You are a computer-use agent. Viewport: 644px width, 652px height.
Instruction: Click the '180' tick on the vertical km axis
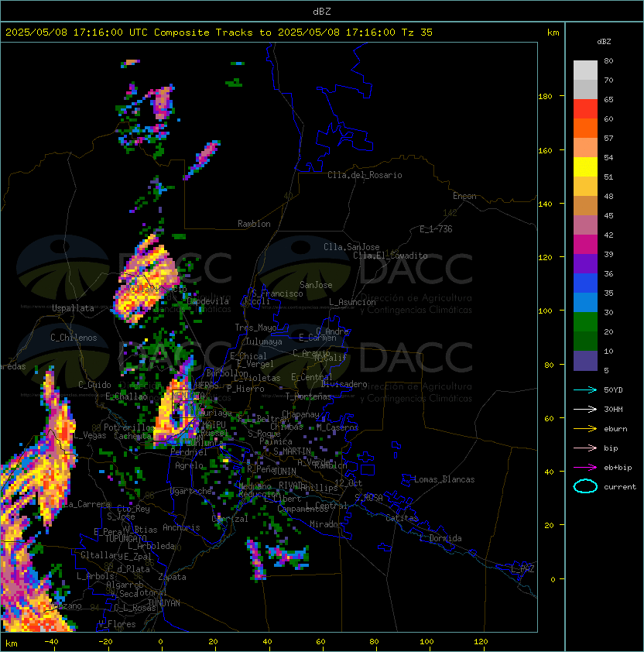tap(545, 97)
